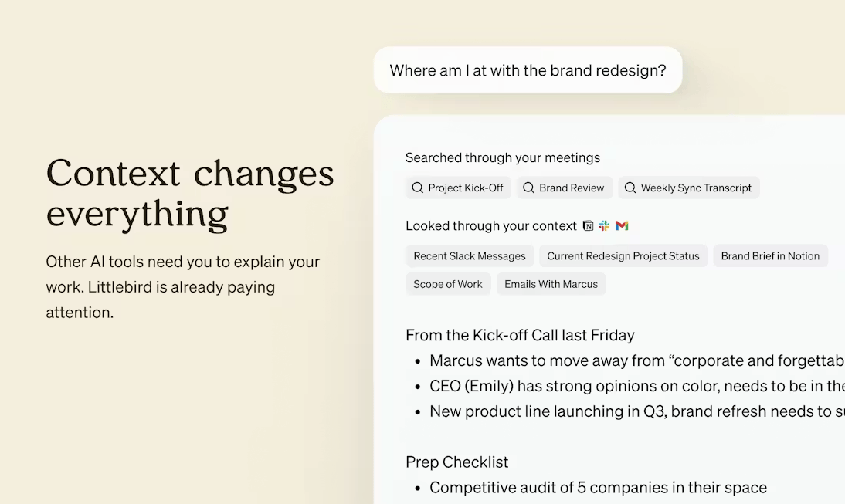Select the Brand Brief in Notion chip

[770, 256]
